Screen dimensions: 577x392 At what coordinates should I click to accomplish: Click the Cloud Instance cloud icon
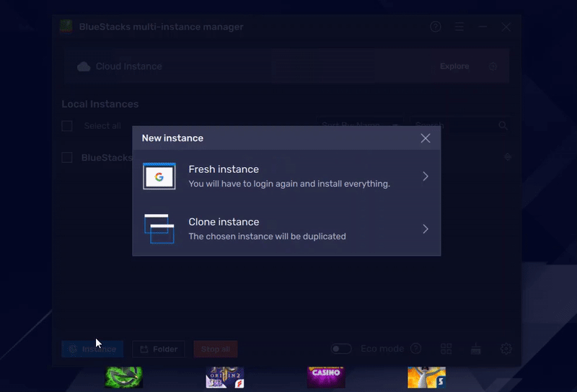pyautogui.click(x=84, y=66)
